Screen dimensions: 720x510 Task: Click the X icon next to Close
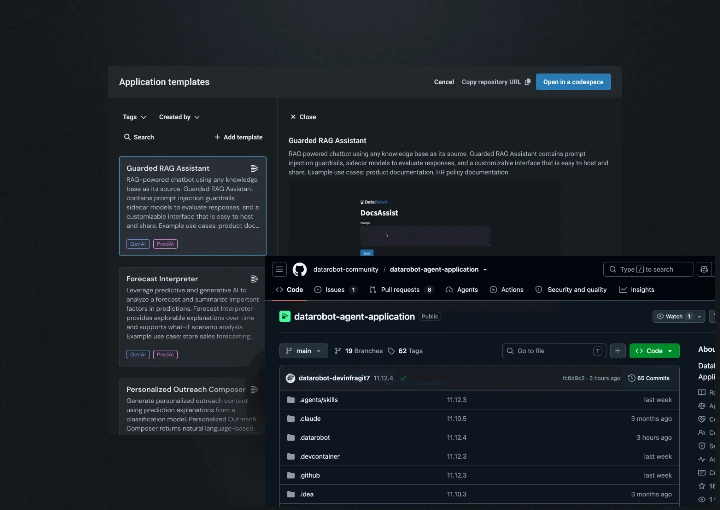(x=293, y=117)
